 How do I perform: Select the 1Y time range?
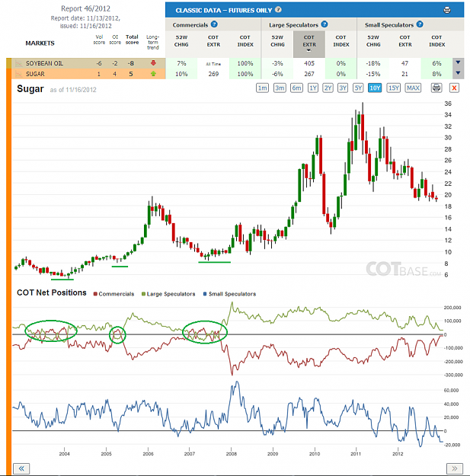coord(313,88)
